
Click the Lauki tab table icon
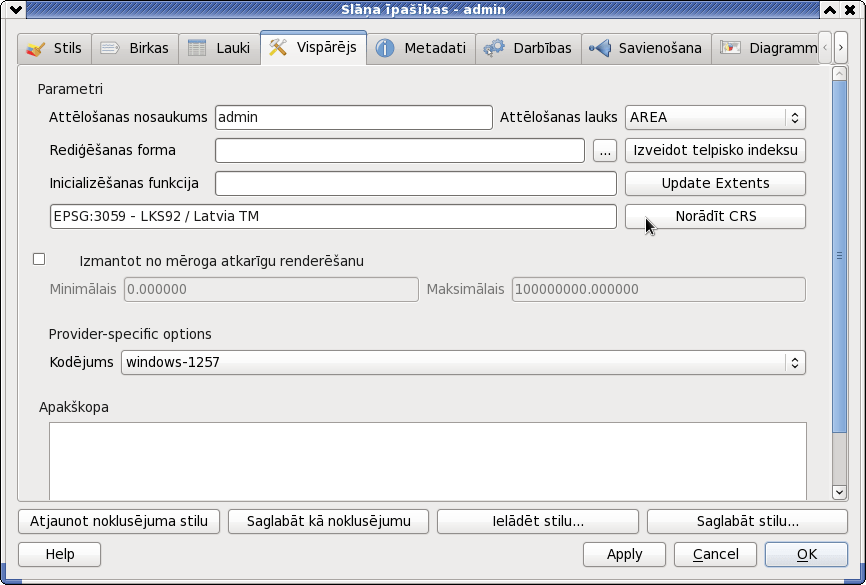pyautogui.click(x=197, y=49)
